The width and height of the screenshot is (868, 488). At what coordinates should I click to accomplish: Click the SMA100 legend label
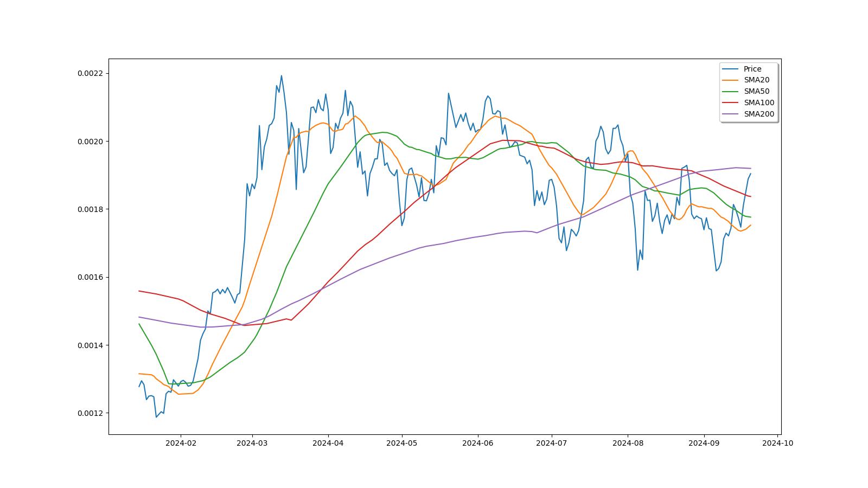(x=759, y=103)
